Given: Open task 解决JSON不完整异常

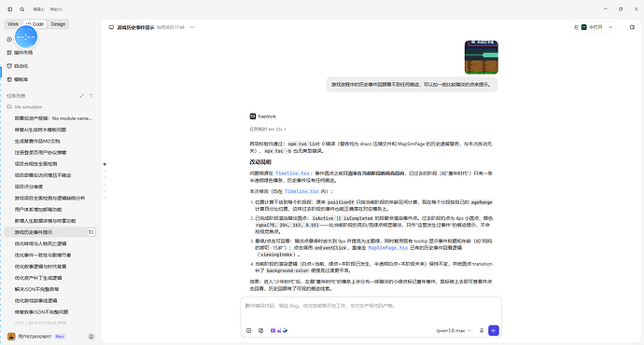Looking at the screenshot, I should coord(37,289).
